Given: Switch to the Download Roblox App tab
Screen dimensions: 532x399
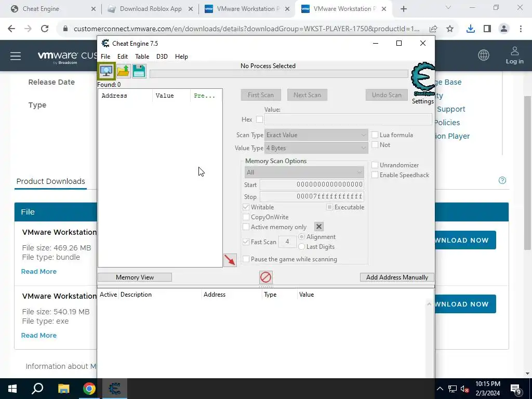Looking at the screenshot, I should (150, 9).
